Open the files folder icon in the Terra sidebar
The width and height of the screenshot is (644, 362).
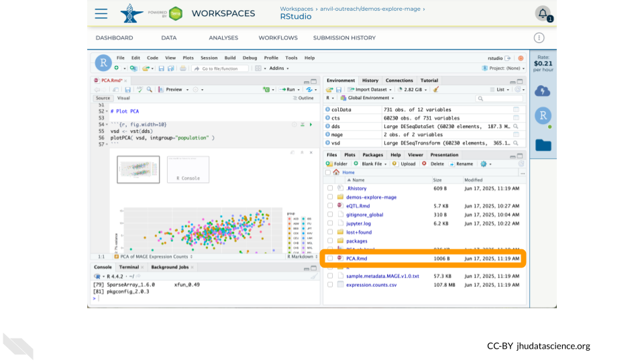[x=543, y=145]
